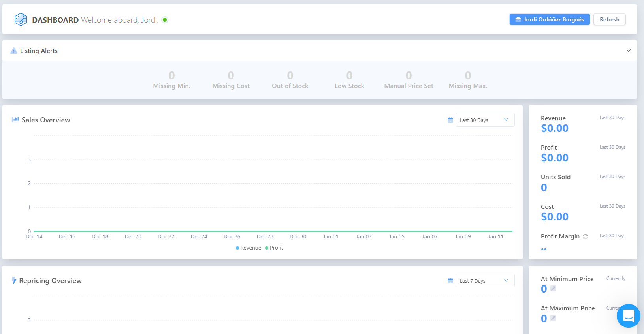Screen dimensions: 644x334
Task: Click the green online status indicator
Action: pos(165,20)
